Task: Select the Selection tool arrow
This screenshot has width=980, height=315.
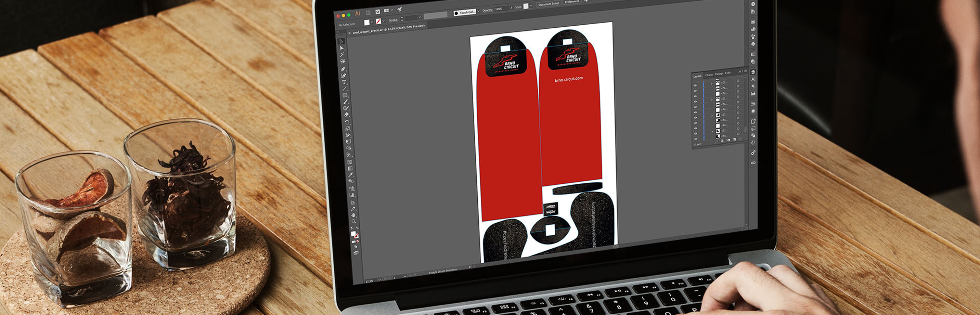Action: [341, 41]
